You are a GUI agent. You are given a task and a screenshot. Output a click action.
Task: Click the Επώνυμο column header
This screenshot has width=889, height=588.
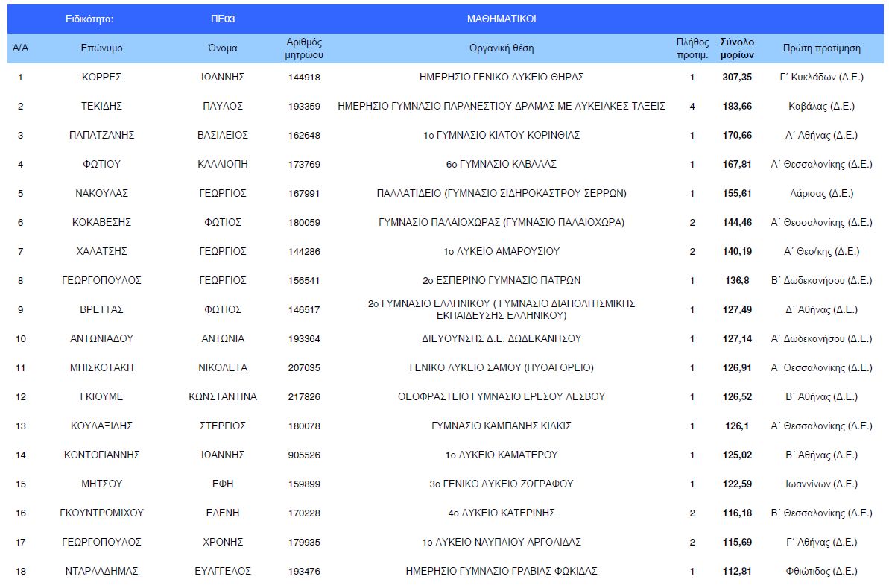click(101, 48)
